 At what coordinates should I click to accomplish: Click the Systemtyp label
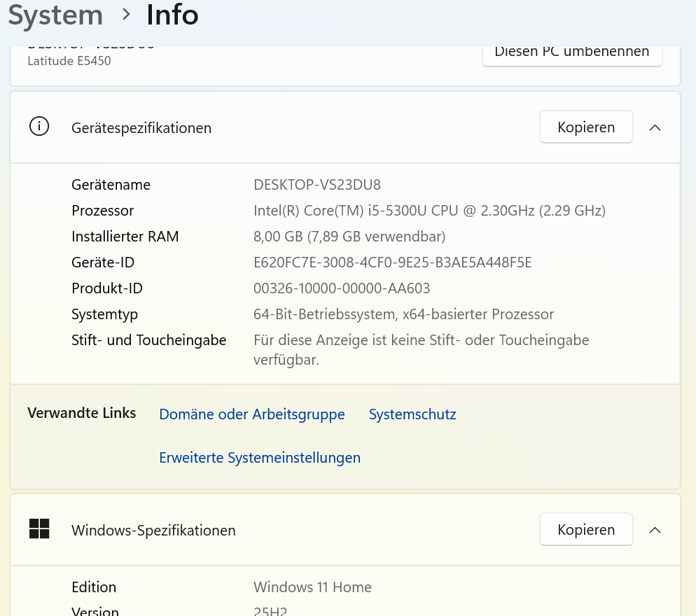coord(105,315)
